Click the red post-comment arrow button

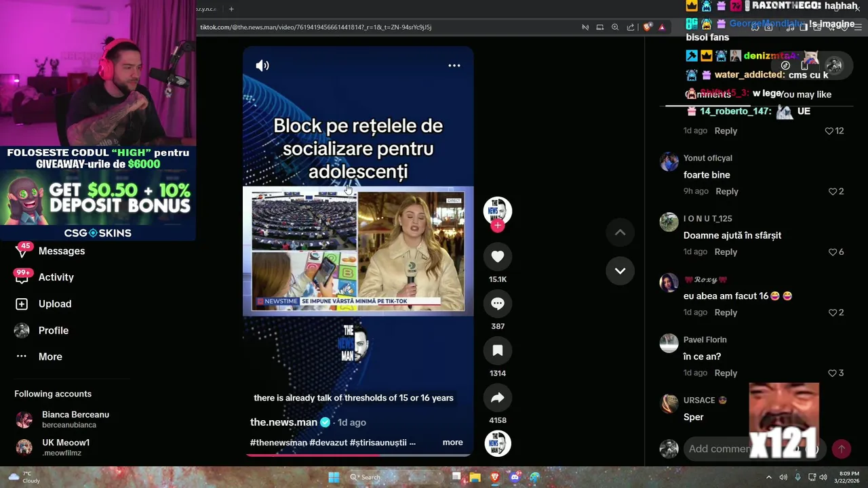click(x=842, y=449)
